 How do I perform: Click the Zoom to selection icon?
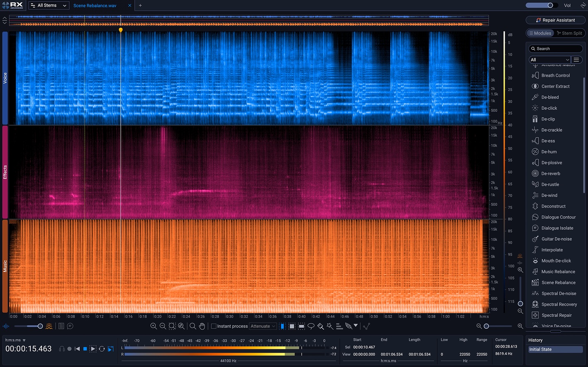[172, 326]
